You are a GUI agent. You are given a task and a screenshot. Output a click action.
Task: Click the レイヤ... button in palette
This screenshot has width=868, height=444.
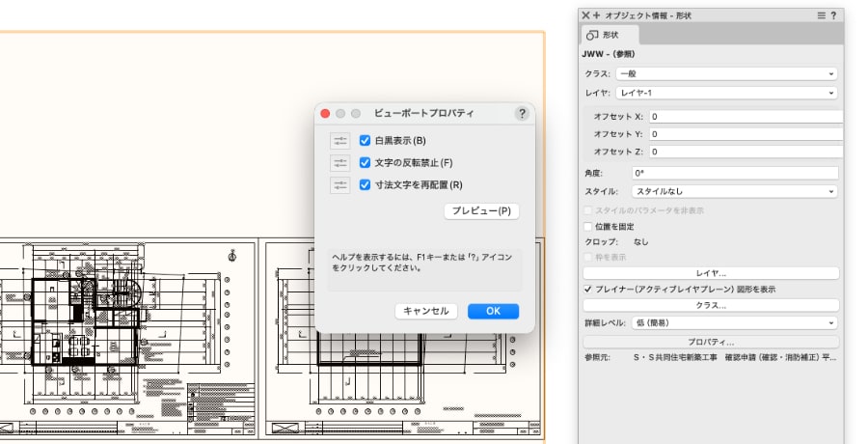(x=711, y=273)
